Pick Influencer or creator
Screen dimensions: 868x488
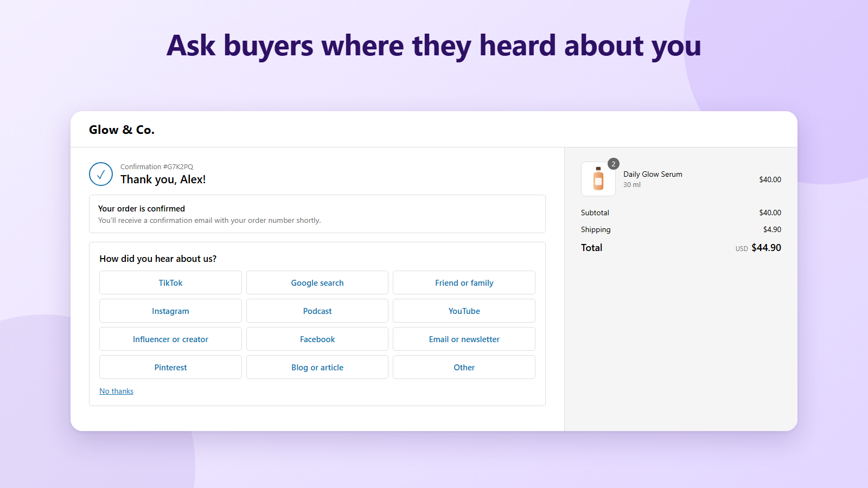pos(170,339)
